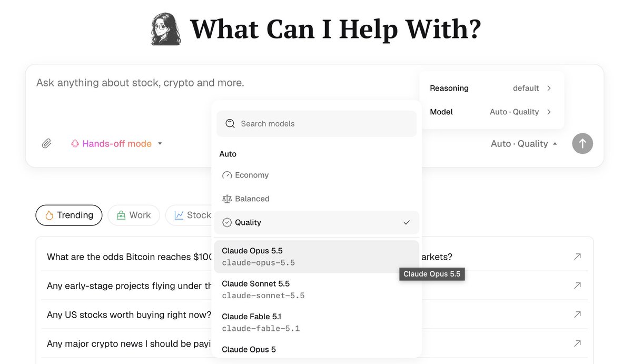Click the Auto section heading
This screenshot has width=632, height=364.
(x=228, y=154)
